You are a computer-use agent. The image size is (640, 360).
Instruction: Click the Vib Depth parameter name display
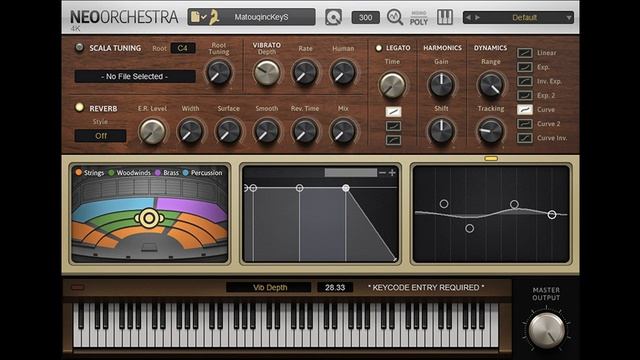click(269, 287)
